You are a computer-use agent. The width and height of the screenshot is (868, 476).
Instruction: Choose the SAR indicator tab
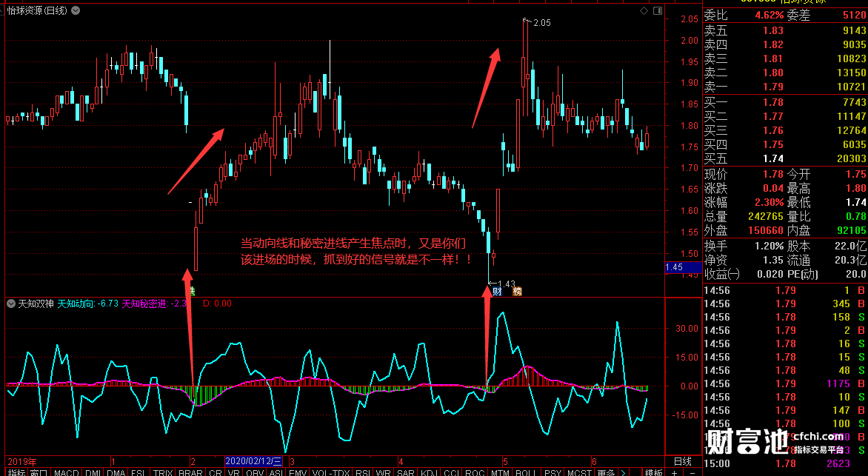coord(406,473)
